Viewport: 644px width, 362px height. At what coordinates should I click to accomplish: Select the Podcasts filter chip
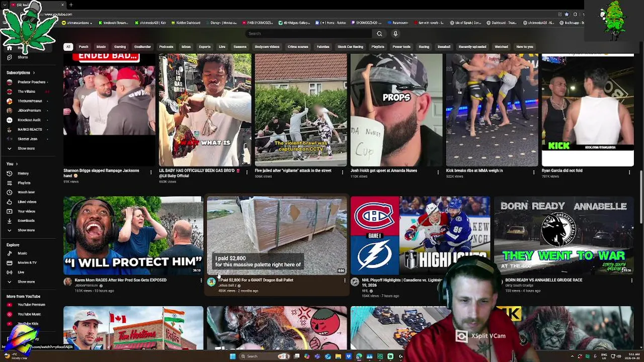(x=166, y=47)
